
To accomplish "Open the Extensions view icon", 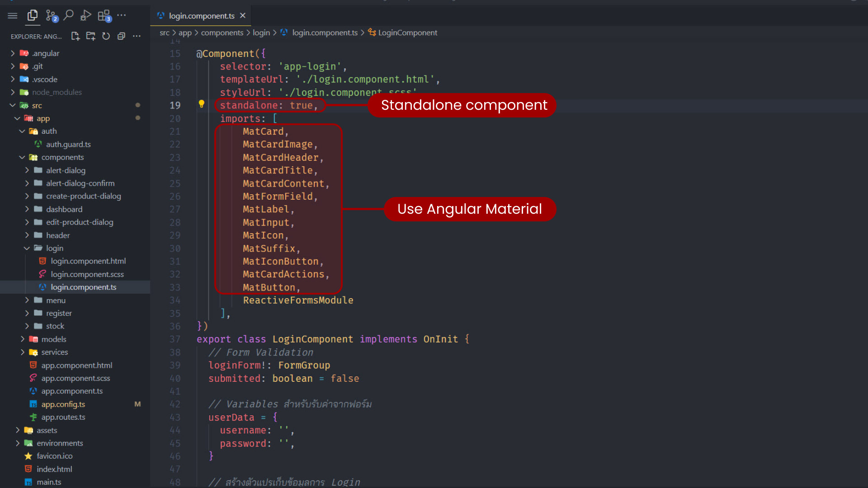I will (x=104, y=16).
